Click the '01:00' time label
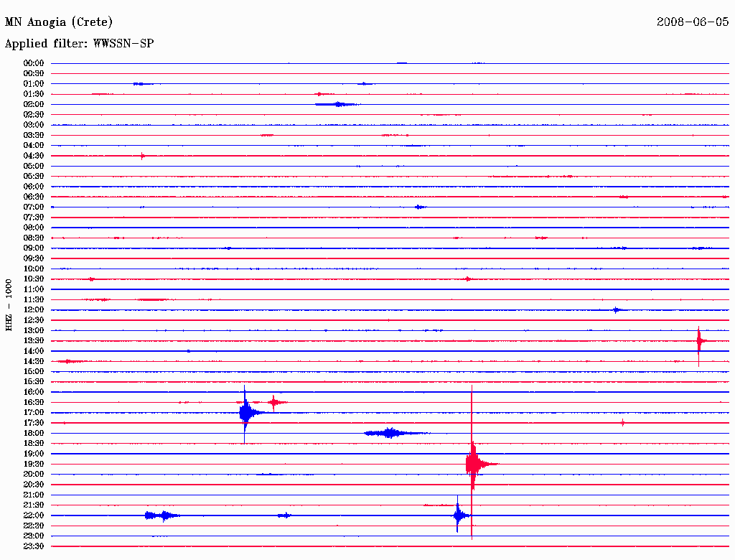 [34, 83]
